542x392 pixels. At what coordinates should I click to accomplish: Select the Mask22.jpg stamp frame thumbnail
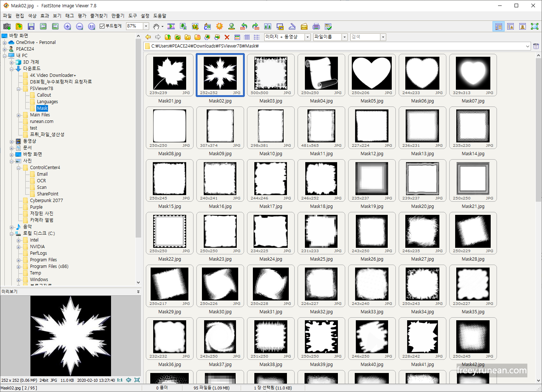click(x=170, y=233)
